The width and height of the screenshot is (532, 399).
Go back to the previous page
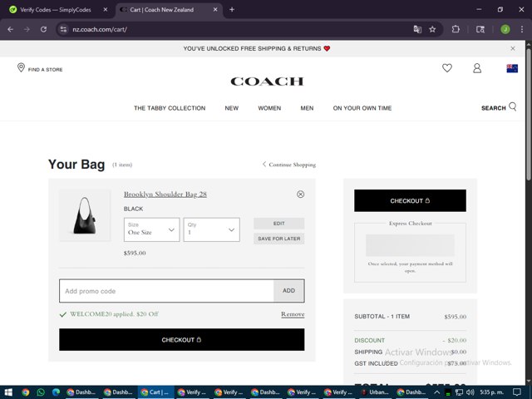[x=11, y=30]
